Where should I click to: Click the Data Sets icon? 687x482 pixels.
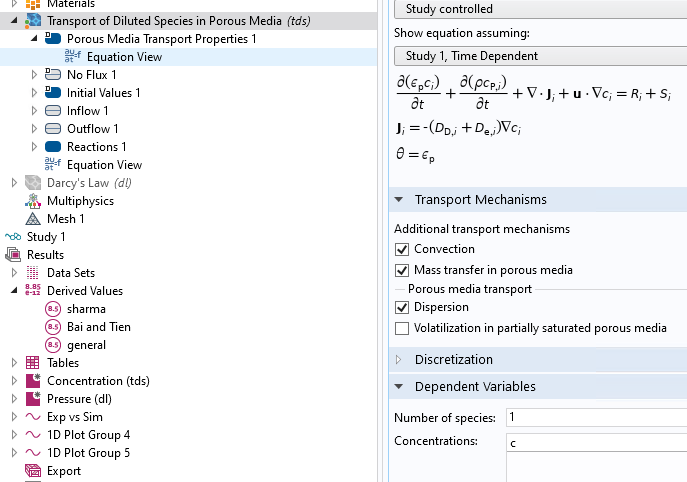coord(34,273)
